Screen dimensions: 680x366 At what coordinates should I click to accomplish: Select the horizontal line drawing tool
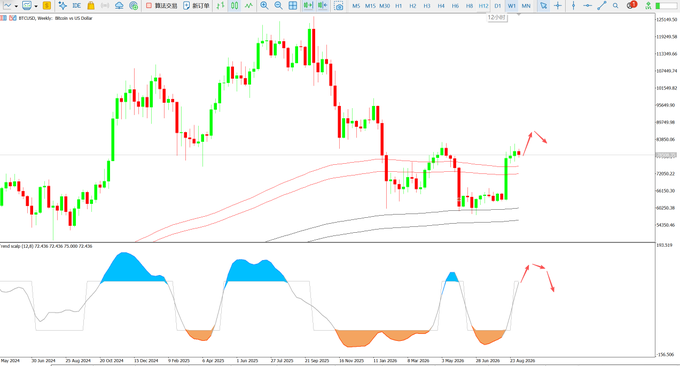pyautogui.click(x=588, y=6)
